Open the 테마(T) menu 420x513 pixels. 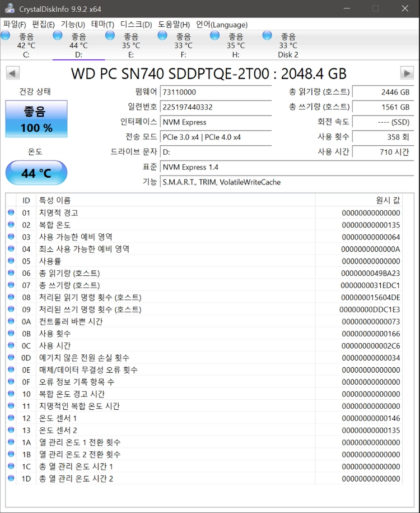pos(102,25)
